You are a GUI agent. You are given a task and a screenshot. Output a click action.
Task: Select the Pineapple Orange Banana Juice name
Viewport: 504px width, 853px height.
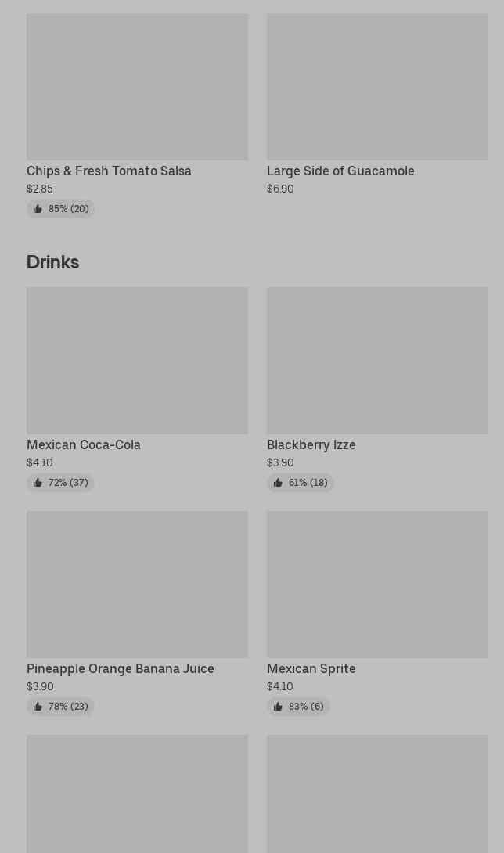pos(121,668)
